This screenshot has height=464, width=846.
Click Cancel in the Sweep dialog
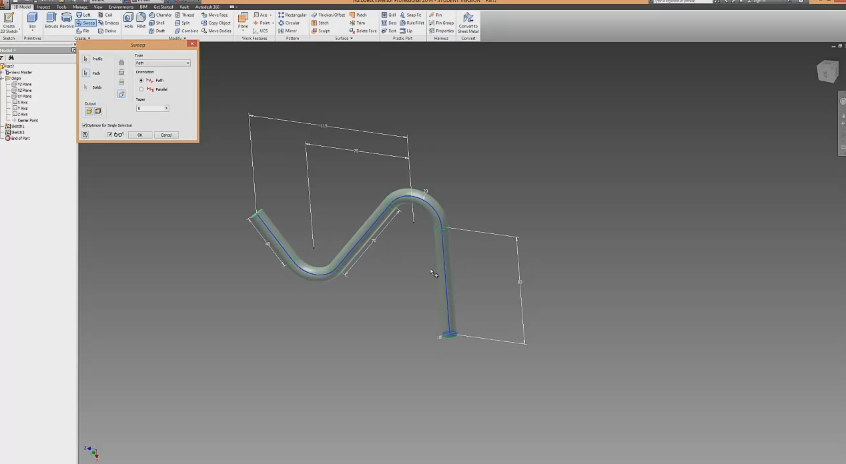point(166,135)
